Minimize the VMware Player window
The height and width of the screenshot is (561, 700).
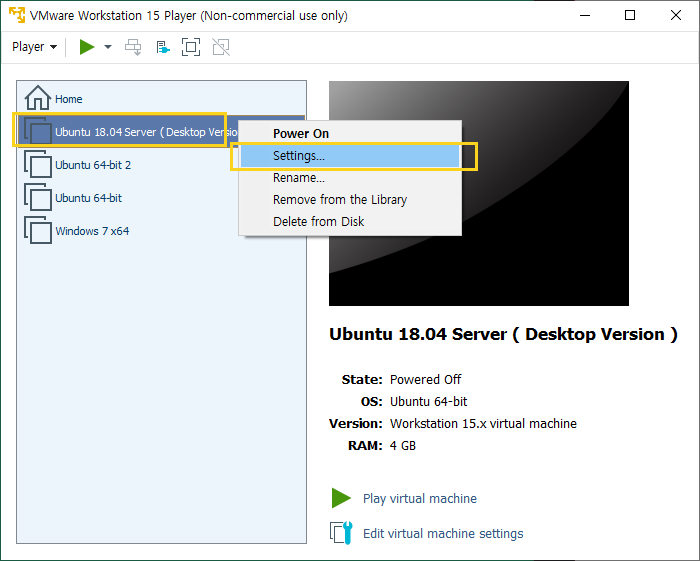pos(585,15)
